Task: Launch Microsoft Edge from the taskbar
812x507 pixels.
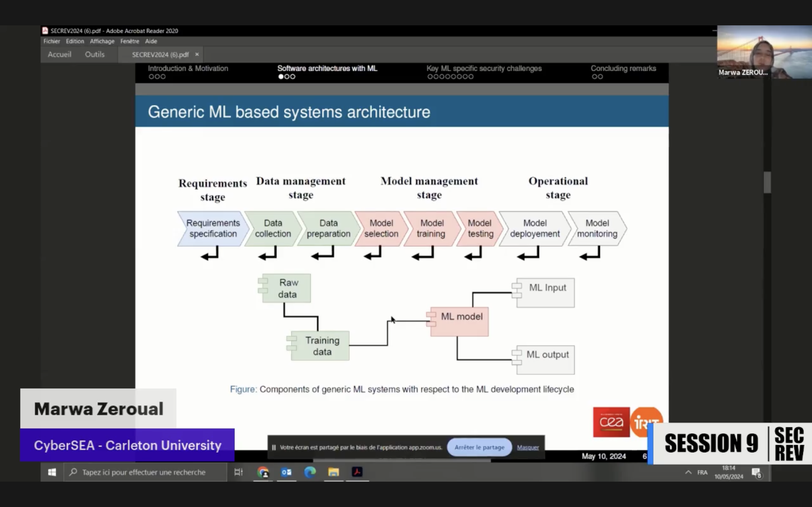Action: tap(310, 472)
